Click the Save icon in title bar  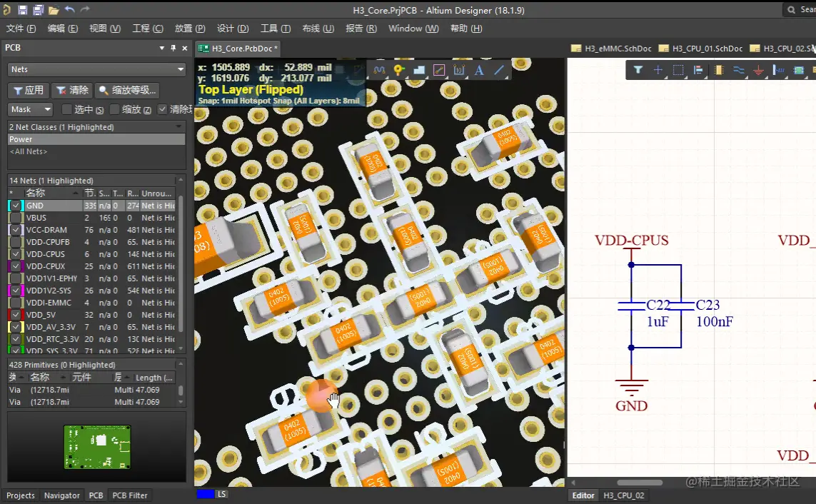point(23,10)
